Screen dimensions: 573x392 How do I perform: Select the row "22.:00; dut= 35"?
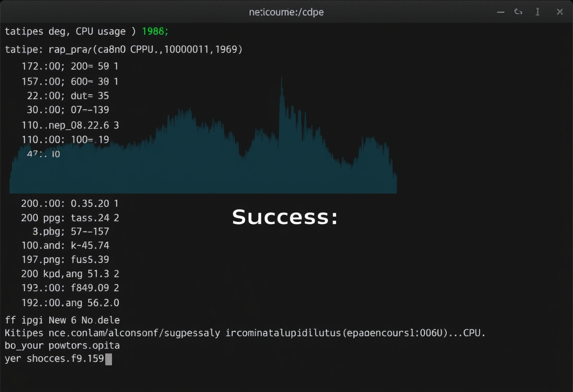[x=68, y=96]
